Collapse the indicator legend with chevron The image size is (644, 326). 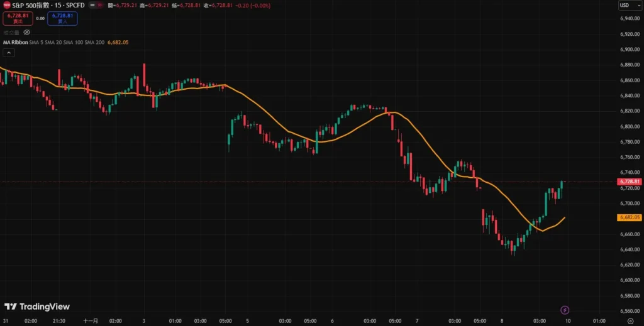tap(8, 54)
